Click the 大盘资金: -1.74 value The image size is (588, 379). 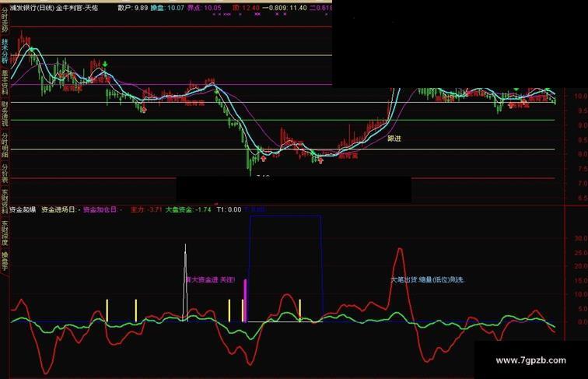[188, 210]
